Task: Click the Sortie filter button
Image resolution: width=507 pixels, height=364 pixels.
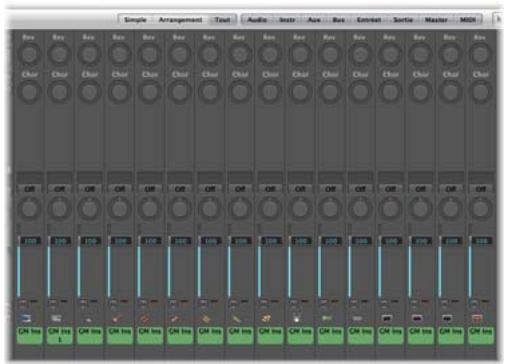Action: point(403,20)
